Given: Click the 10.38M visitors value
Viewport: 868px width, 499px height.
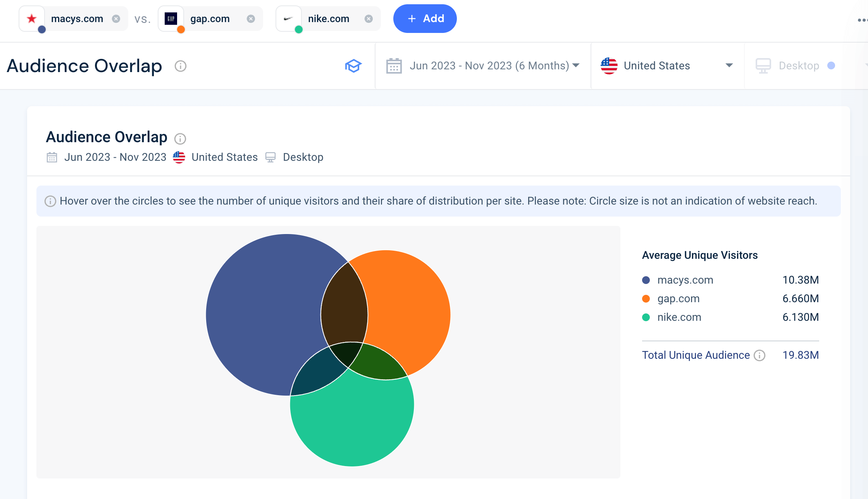Looking at the screenshot, I should [801, 280].
